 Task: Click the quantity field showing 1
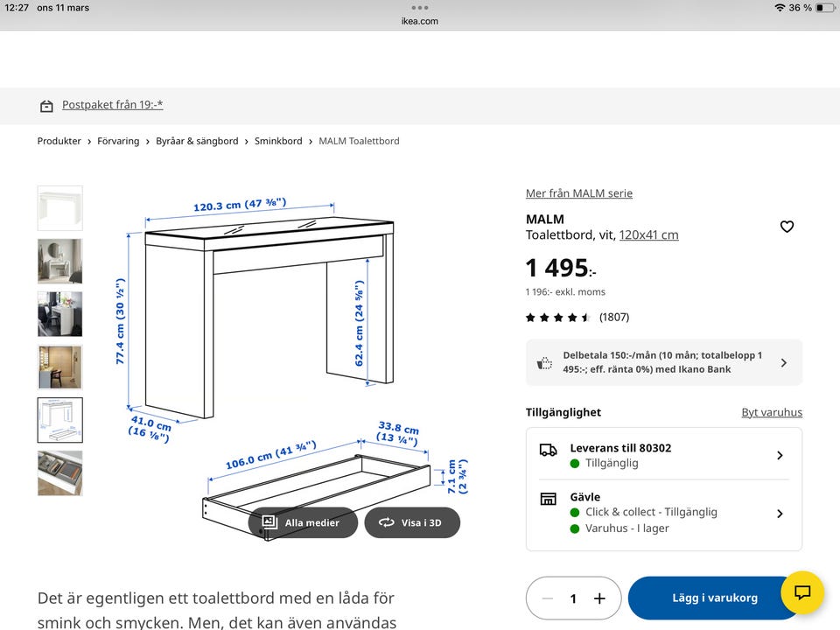tap(573, 598)
